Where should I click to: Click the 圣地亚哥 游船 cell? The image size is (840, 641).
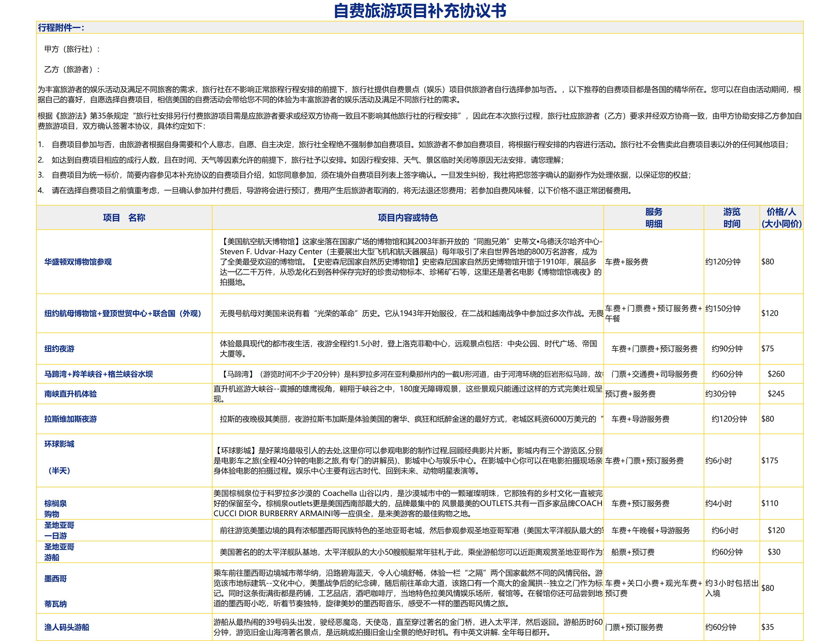click(124, 552)
